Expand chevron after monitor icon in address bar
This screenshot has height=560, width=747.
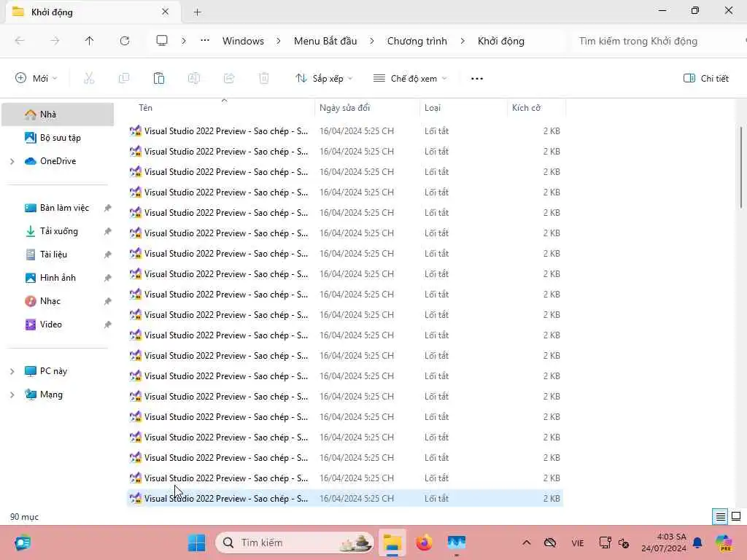[x=183, y=41]
